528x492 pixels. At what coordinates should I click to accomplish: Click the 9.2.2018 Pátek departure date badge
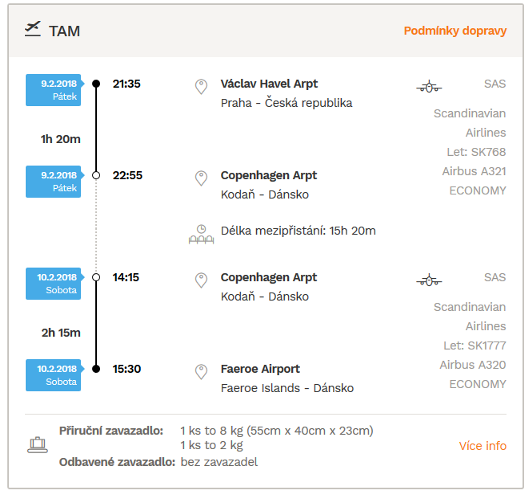(54, 90)
